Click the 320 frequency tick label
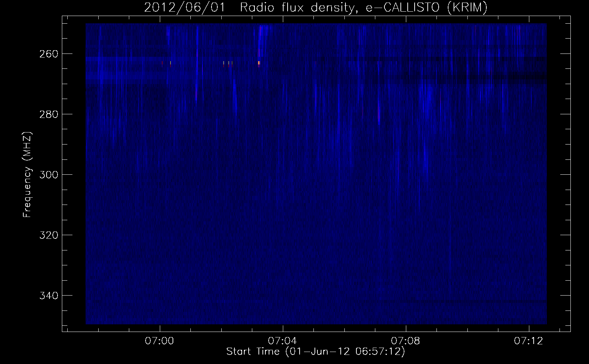Screen dimensions: 589x364 48,235
